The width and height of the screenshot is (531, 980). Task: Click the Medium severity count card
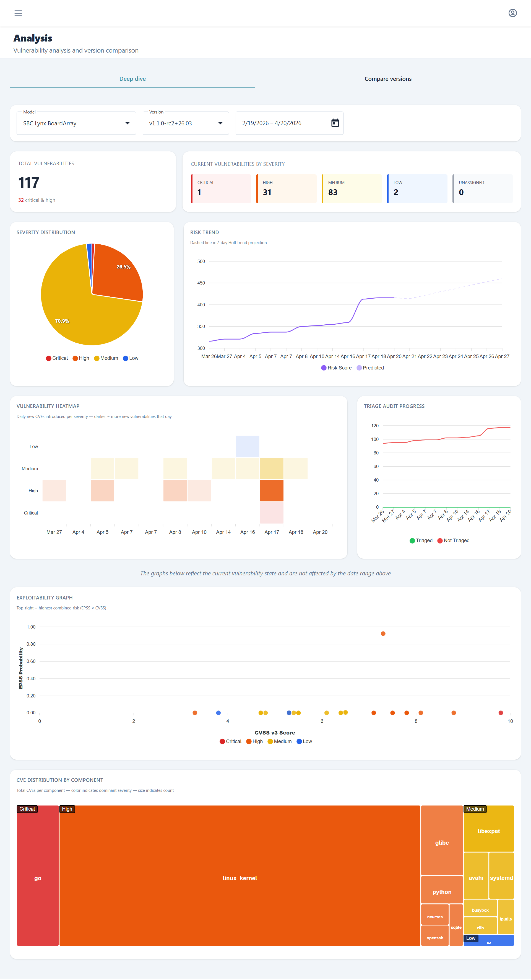point(352,188)
